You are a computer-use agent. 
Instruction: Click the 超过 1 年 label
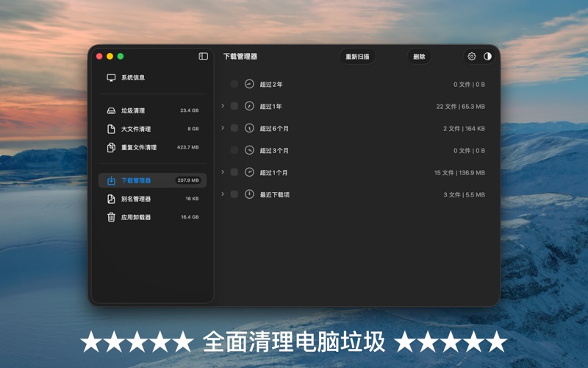coord(270,107)
